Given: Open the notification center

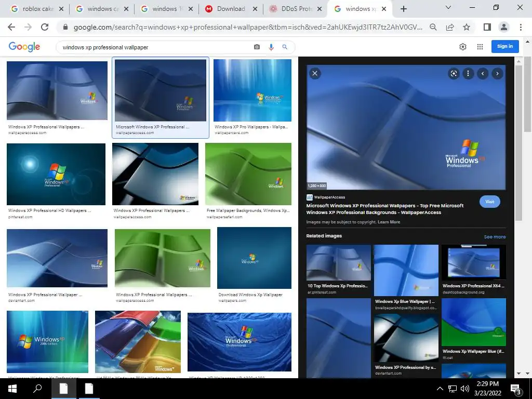Looking at the screenshot, I should [x=516, y=389].
